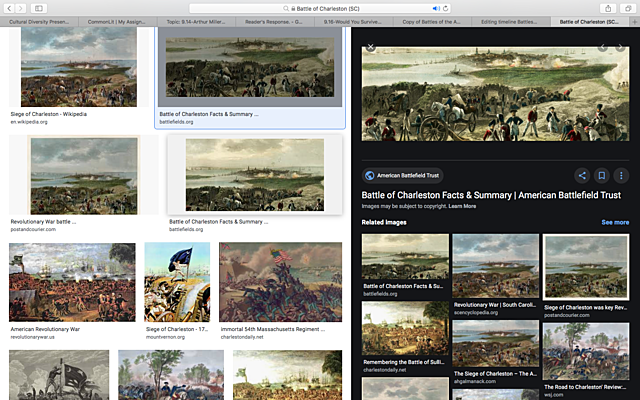Open The Siege of Charleston ahgalmanack related image
The image size is (640, 400).
tap(496, 344)
